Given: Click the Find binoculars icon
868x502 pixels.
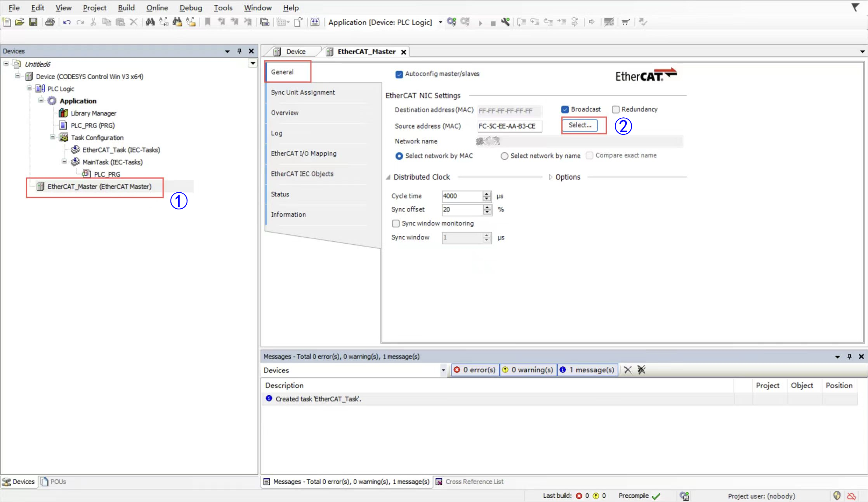Looking at the screenshot, I should click(150, 22).
